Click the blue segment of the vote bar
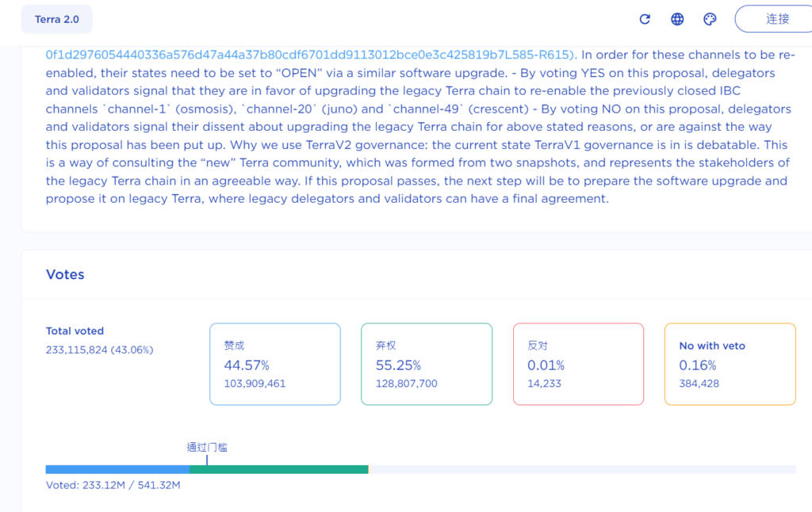The width and height of the screenshot is (812, 512). coord(117,469)
